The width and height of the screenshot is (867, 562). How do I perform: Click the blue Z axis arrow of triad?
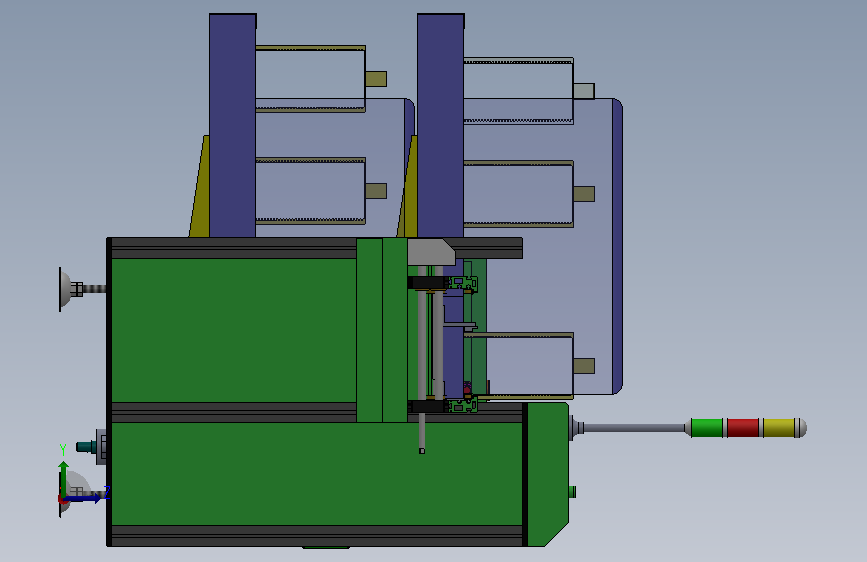click(x=83, y=498)
